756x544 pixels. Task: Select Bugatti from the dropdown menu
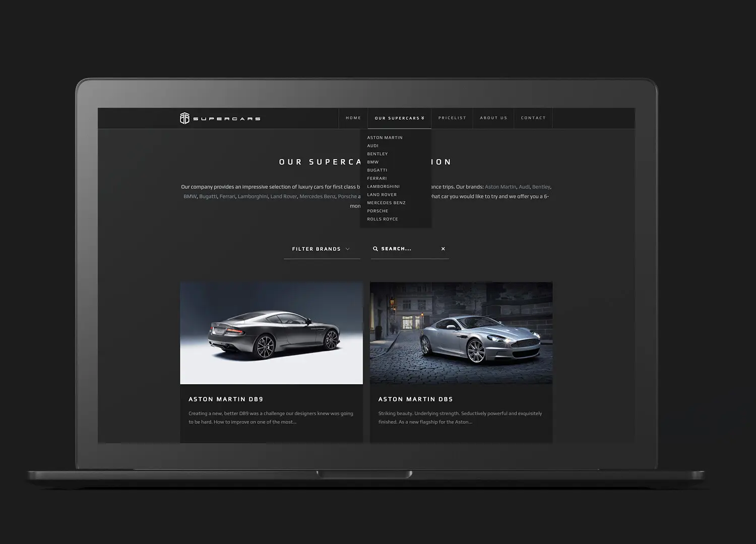click(x=377, y=170)
